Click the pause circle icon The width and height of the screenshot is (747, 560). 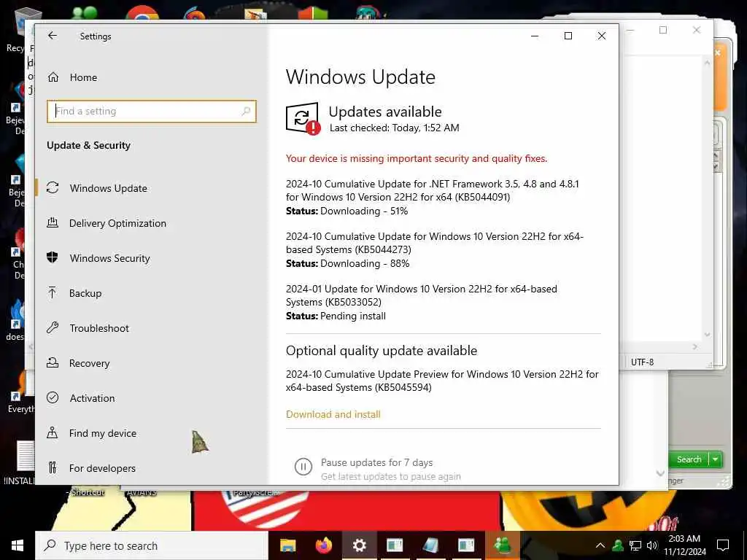tap(303, 467)
